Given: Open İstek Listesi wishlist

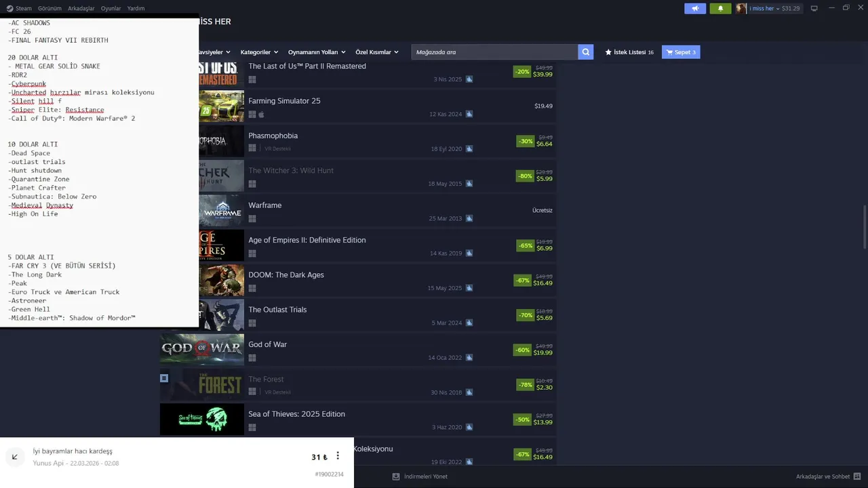Looking at the screenshot, I should [x=629, y=52].
